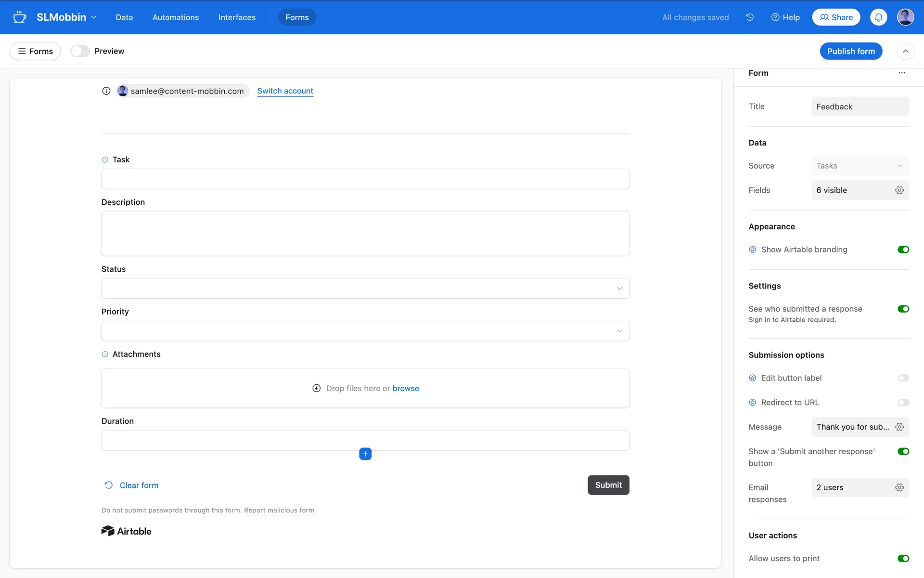Open the gear icon next to Fields
Screen dimensions: 924x578
click(899, 190)
